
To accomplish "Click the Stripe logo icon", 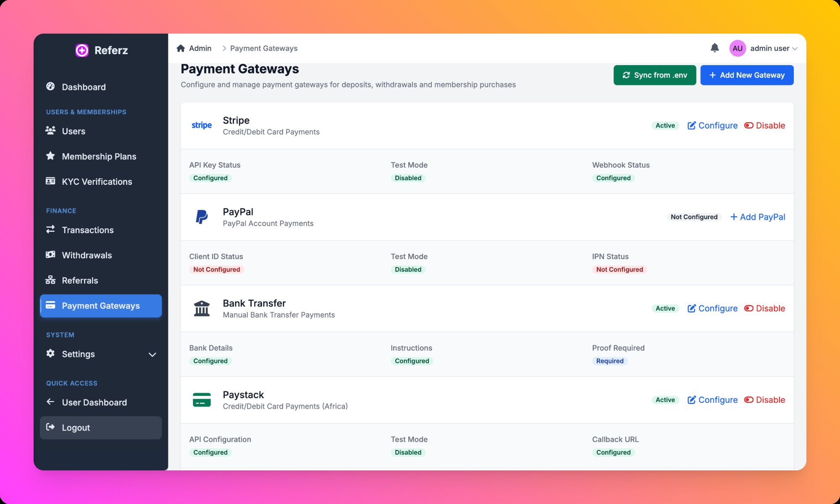I will (x=202, y=125).
